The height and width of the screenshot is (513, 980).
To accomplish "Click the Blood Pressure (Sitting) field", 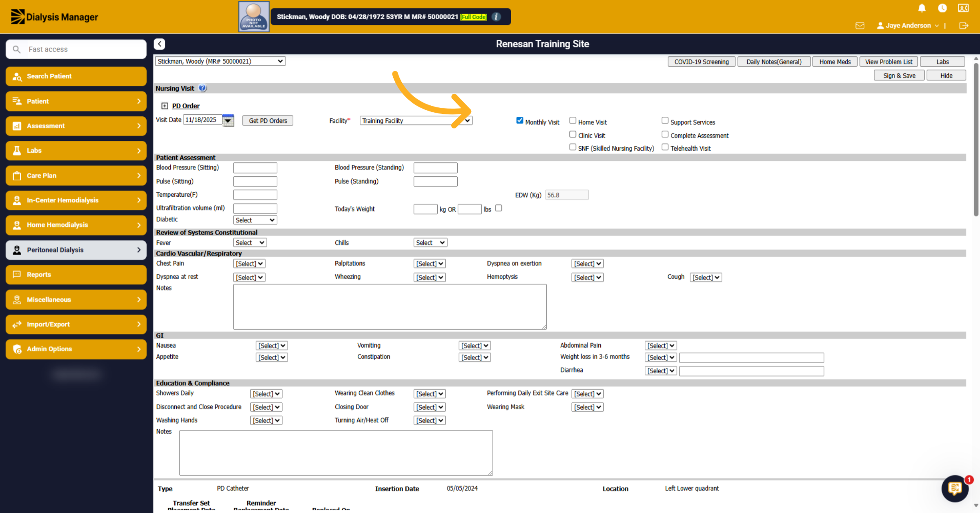I will click(255, 168).
